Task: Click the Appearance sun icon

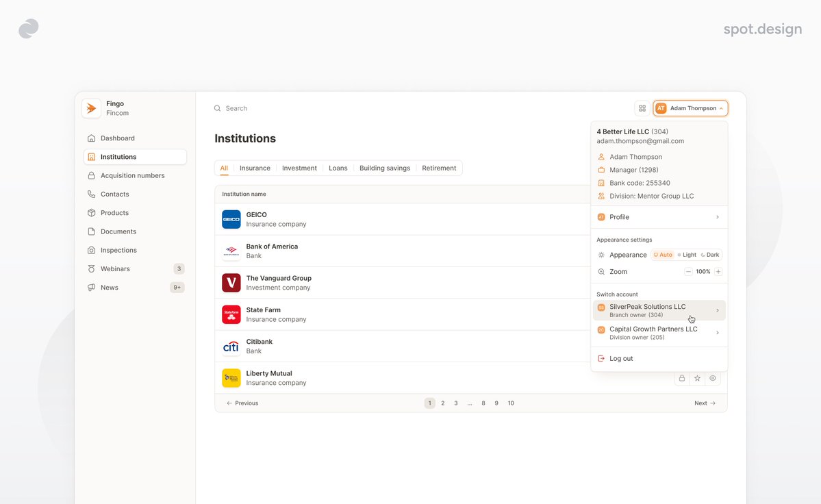Action: tap(602, 255)
